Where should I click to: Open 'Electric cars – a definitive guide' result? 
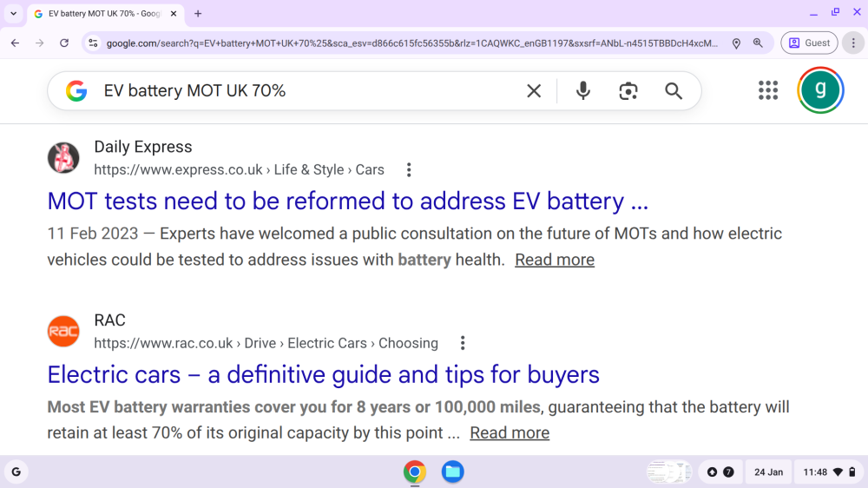tap(323, 375)
